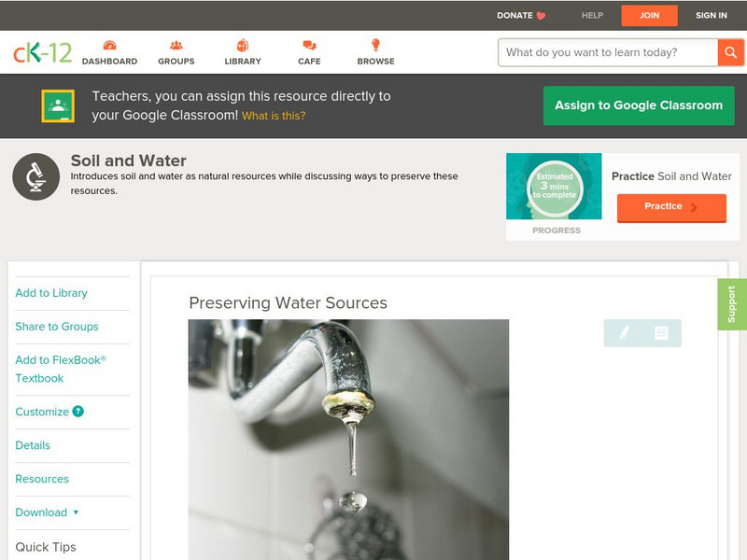Open the notes icon beside highlighter
This screenshot has width=747, height=560.
pyautogui.click(x=661, y=333)
